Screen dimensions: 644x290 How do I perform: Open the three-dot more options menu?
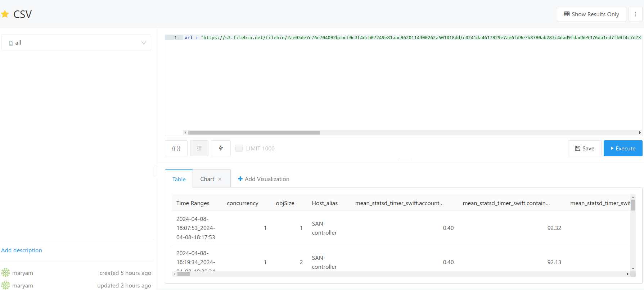point(635,14)
